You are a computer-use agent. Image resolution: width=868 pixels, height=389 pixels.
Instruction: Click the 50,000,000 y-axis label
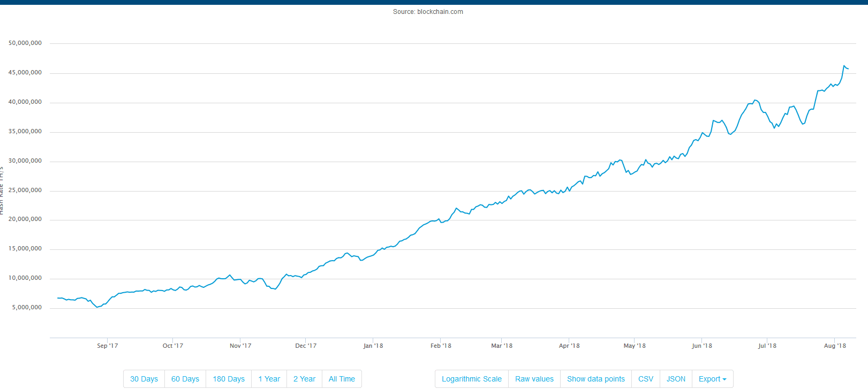[x=25, y=43]
